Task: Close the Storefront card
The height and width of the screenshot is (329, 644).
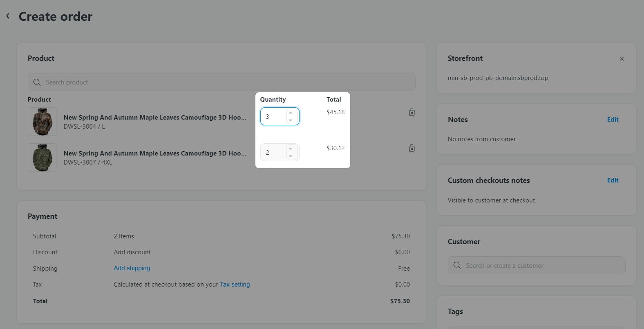Action: [x=622, y=59]
